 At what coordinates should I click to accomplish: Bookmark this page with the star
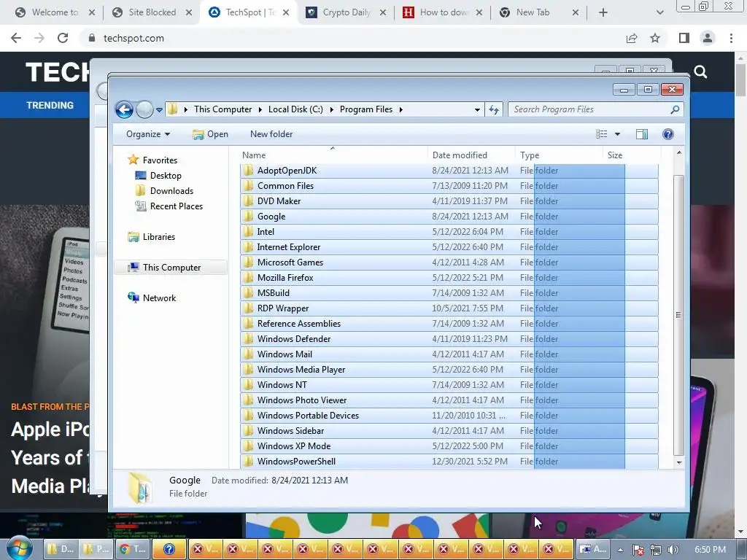click(x=655, y=38)
